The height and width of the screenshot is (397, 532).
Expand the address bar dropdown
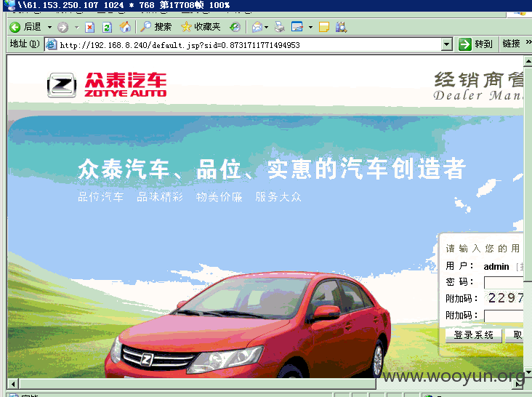point(446,44)
